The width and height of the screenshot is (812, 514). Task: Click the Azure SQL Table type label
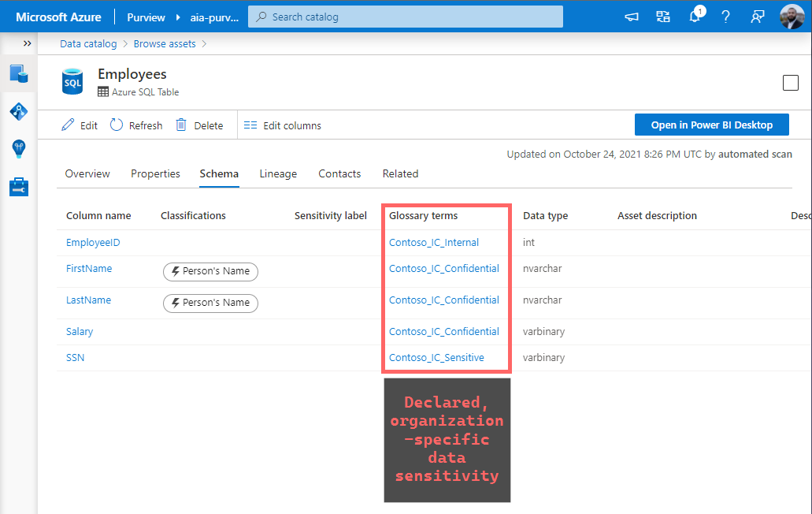146,92
